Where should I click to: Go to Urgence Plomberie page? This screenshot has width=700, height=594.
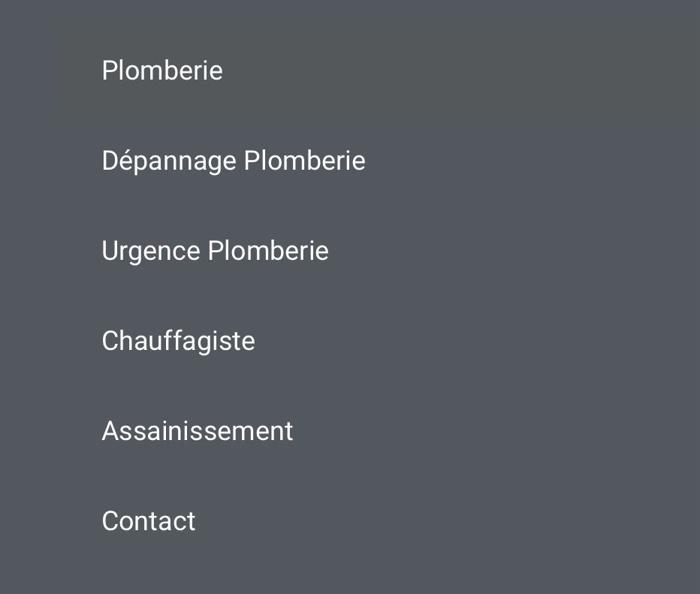coord(215,251)
